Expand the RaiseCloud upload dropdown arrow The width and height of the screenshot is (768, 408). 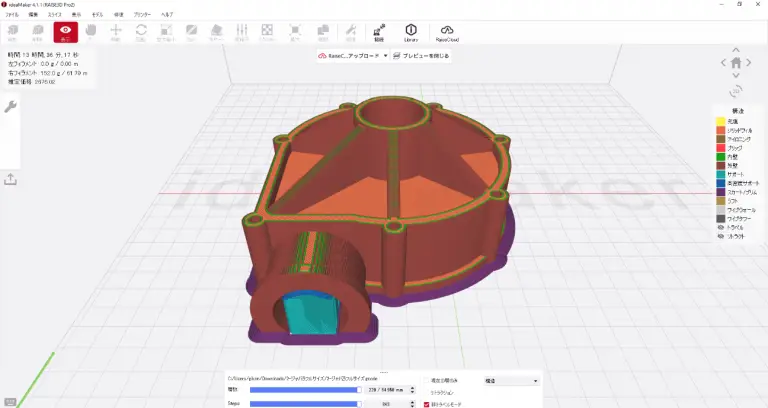click(x=385, y=56)
